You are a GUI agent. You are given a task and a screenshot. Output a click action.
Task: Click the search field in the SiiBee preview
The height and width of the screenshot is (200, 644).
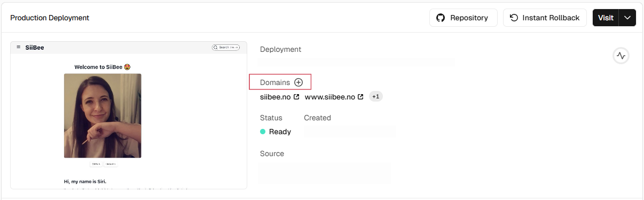click(226, 47)
